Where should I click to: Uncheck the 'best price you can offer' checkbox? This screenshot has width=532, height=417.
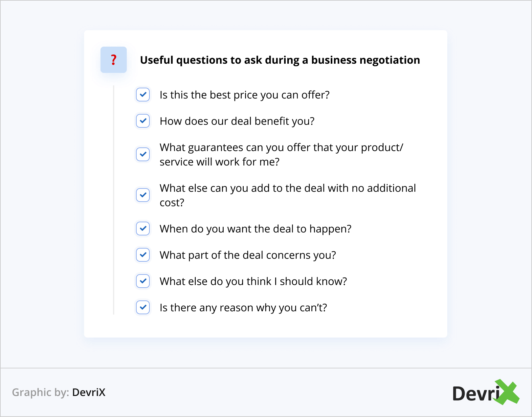[x=143, y=95]
